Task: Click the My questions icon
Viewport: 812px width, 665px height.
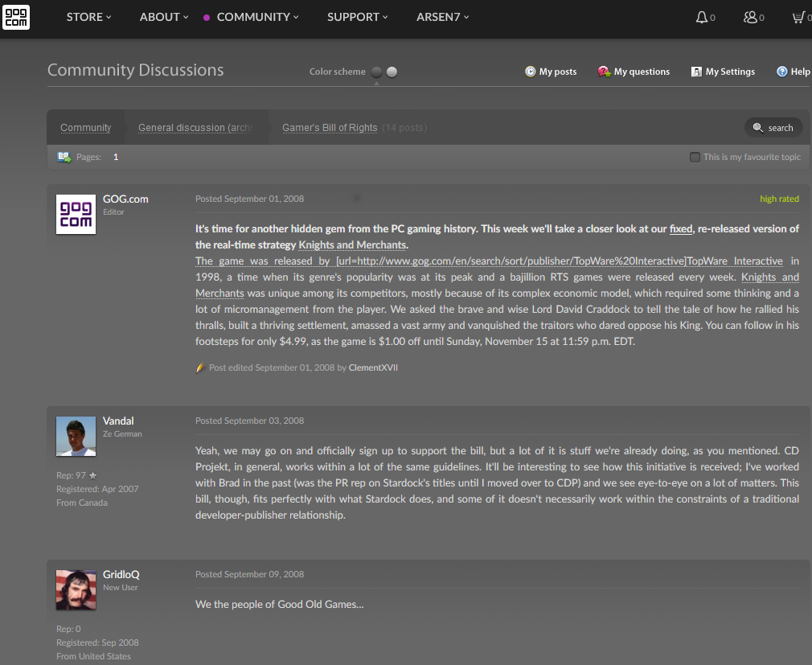Action: click(604, 72)
